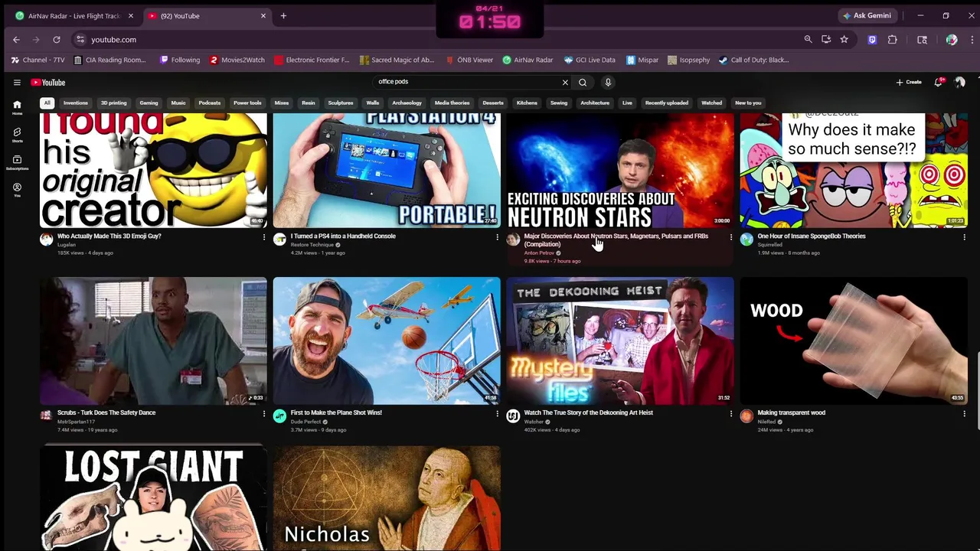Click the YouTube search input field
Viewport: 980px width, 551px height.
467,82
